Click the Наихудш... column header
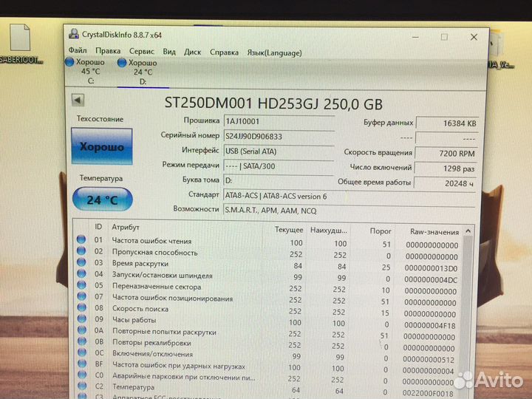The height and width of the screenshot is (399, 532). [x=328, y=231]
